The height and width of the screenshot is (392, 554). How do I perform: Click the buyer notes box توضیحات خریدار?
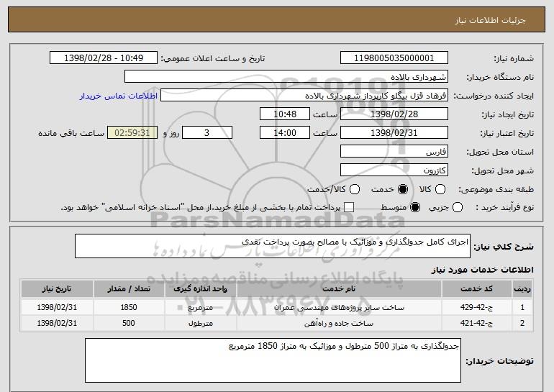[x=273, y=360]
